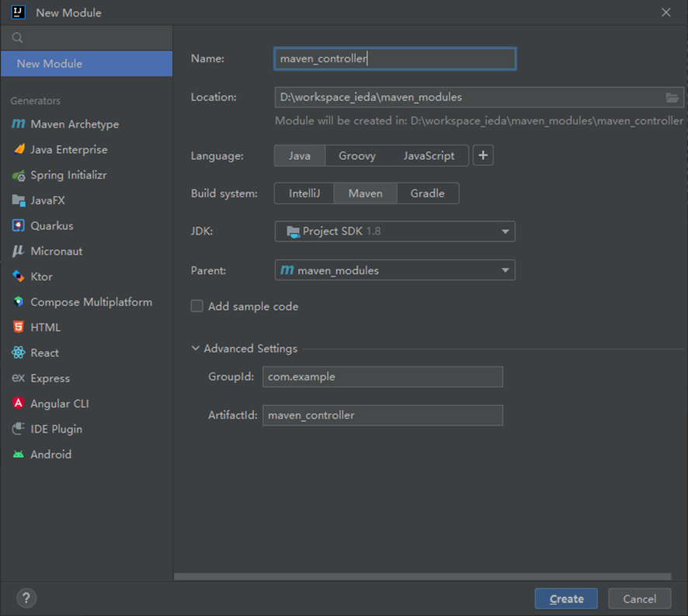Click the Maven Archetype generator icon
Viewport: 688px width, 616px height.
(x=18, y=124)
